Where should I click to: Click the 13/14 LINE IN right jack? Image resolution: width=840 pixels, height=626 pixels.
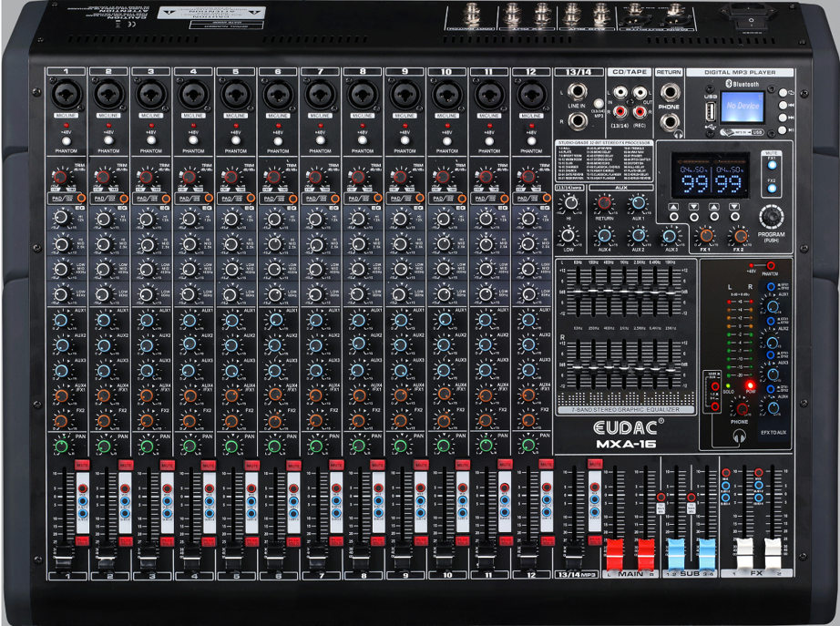pos(577,121)
